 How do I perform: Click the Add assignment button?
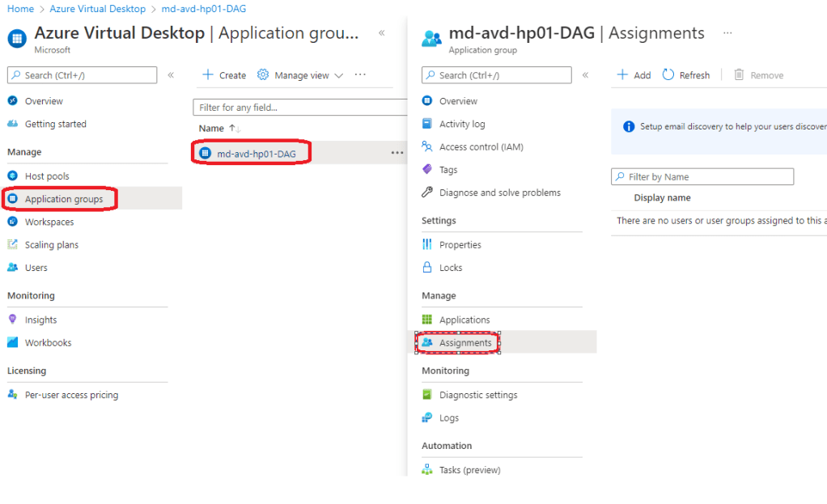[x=634, y=75]
